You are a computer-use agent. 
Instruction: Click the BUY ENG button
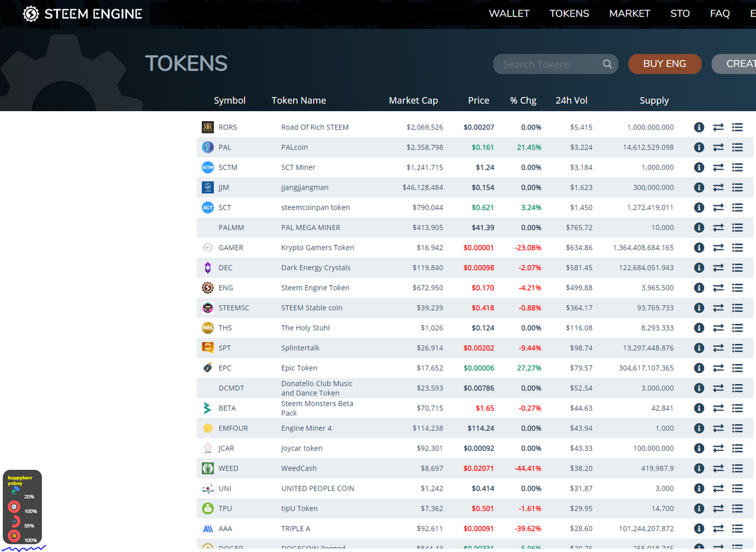[664, 64]
